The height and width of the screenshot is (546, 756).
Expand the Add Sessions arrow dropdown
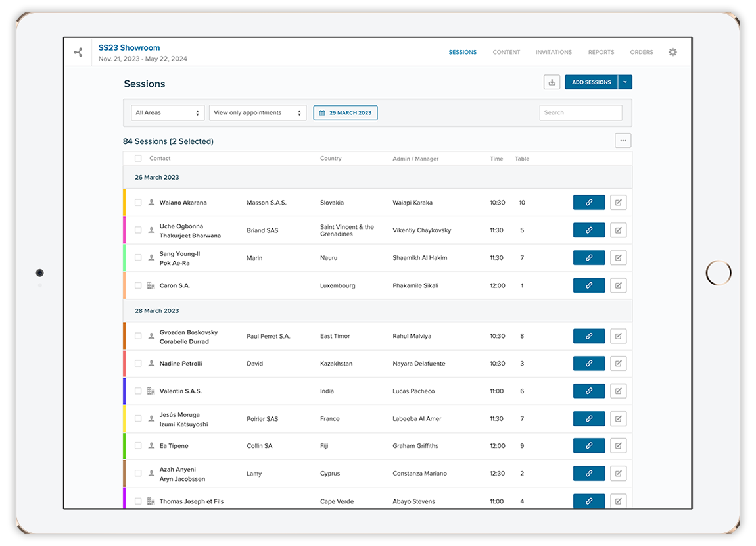click(x=625, y=82)
